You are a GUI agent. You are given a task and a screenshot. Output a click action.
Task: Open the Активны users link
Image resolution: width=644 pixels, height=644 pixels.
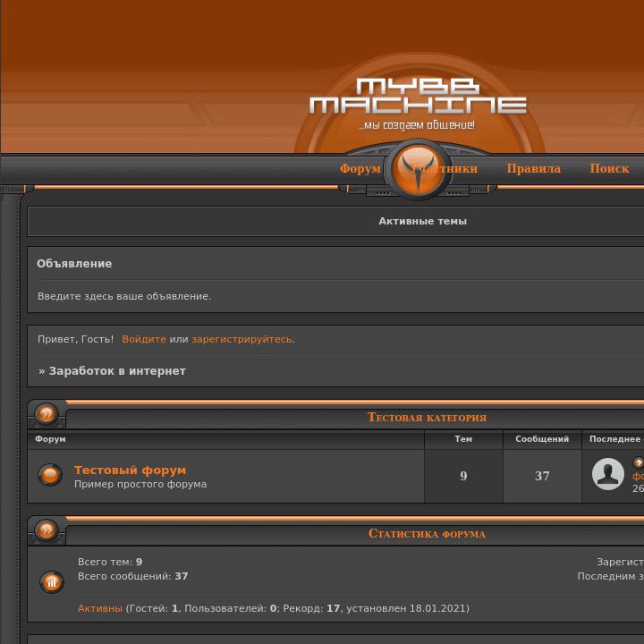[x=100, y=608]
